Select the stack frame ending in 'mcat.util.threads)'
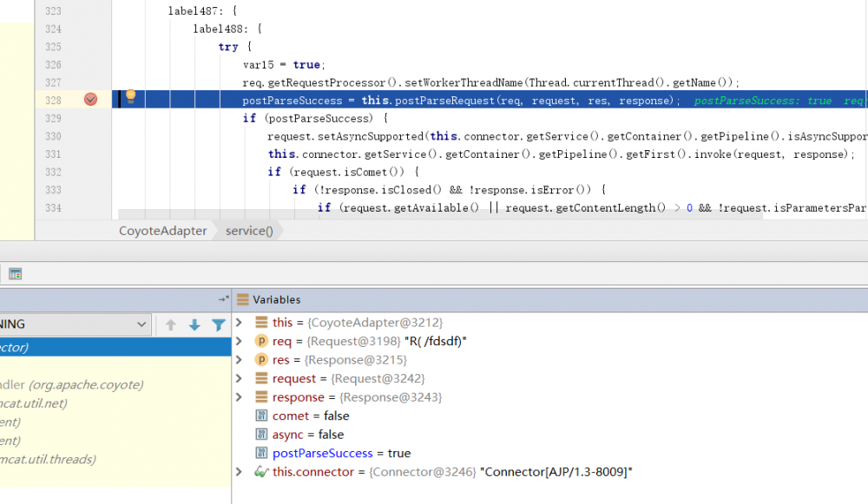868x504 pixels. click(115, 459)
